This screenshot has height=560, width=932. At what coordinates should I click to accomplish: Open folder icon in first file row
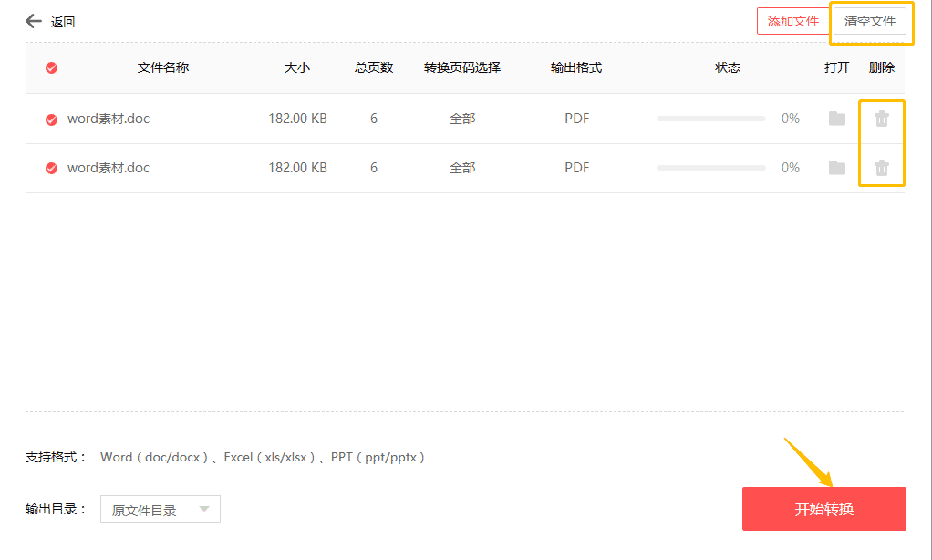(x=837, y=119)
